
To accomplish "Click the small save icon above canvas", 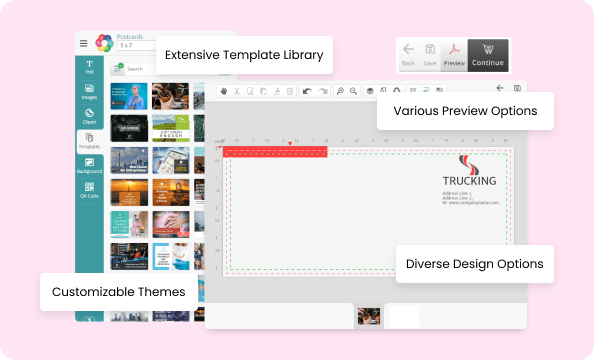I will [517, 88].
